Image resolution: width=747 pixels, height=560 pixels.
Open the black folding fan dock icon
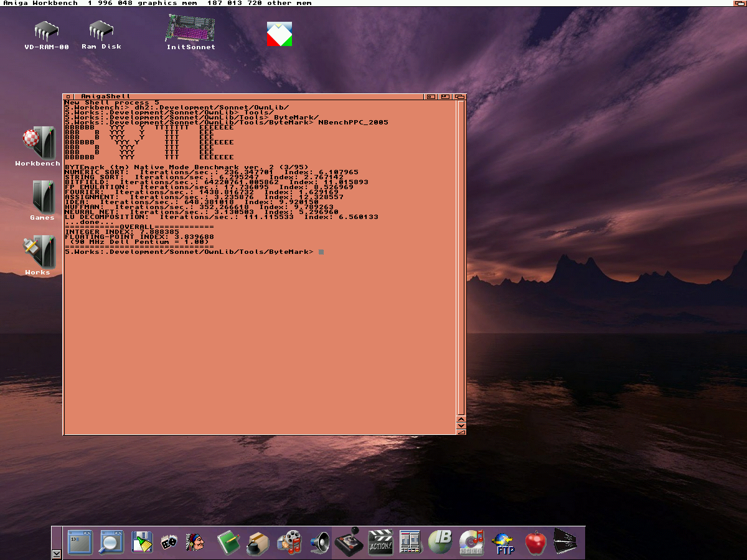(x=566, y=542)
